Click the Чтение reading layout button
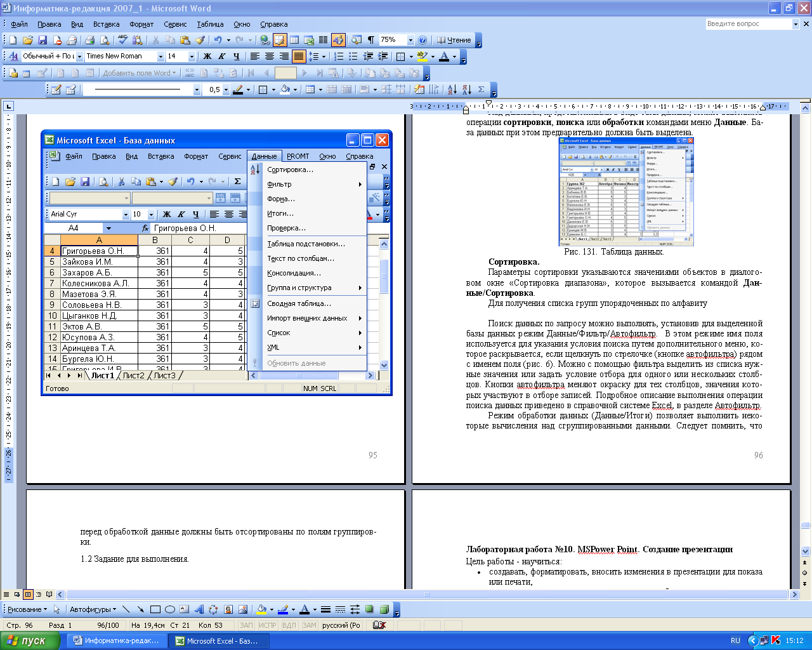The image size is (812, 650). coord(454,40)
